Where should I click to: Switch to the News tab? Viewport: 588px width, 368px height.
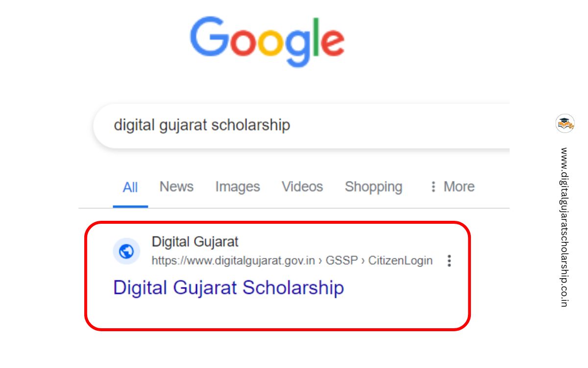pos(176,186)
